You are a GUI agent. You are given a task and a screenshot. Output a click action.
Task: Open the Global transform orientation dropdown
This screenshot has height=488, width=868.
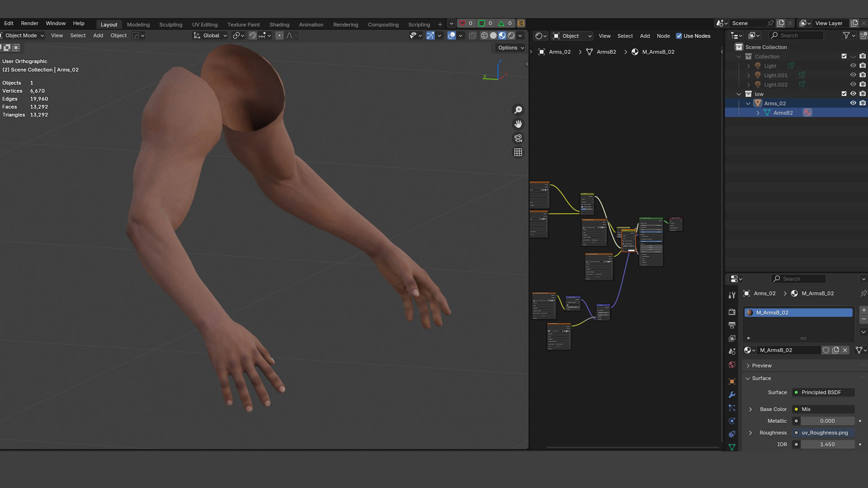[210, 35]
